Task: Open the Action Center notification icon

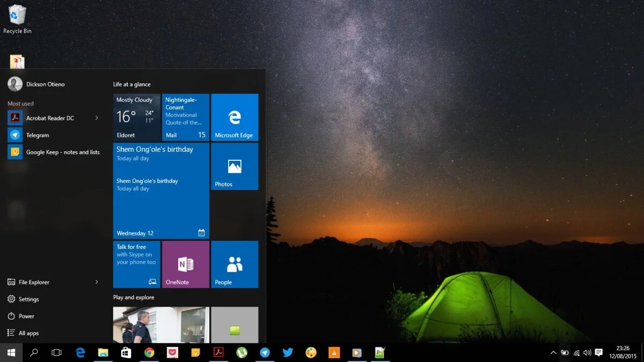Action: coord(598,352)
